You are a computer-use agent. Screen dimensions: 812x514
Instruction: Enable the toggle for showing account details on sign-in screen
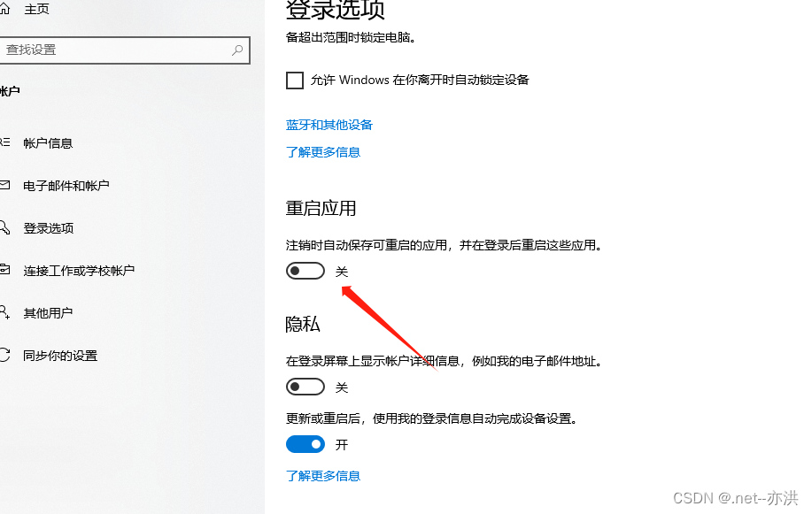(305, 387)
